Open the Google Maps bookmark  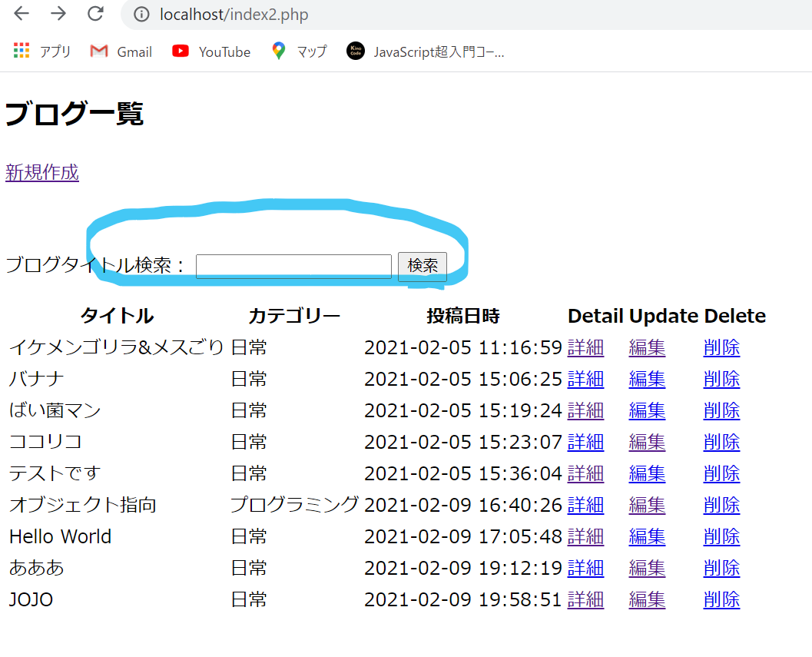click(300, 51)
